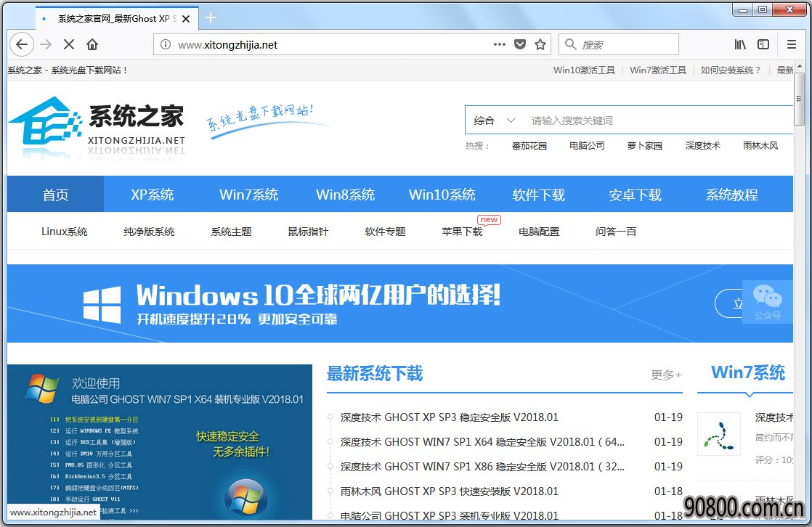Open site information icon in address bar

point(165,44)
